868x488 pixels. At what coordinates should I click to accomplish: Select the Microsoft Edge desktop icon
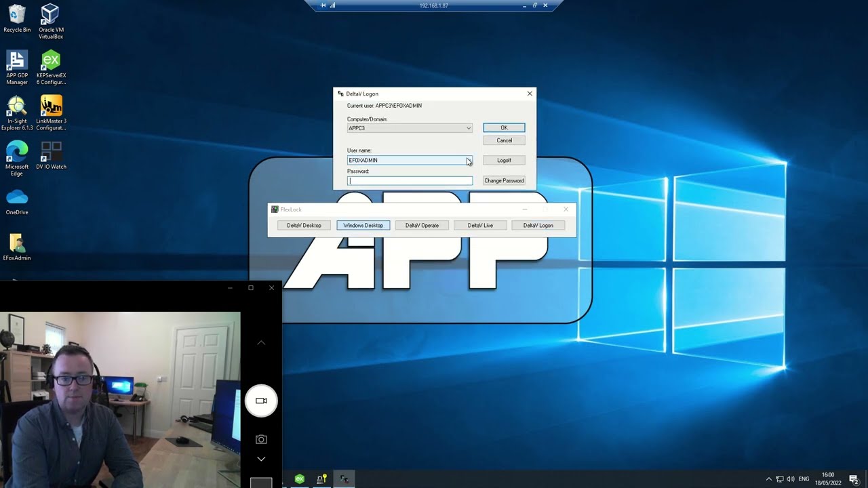[x=17, y=159]
